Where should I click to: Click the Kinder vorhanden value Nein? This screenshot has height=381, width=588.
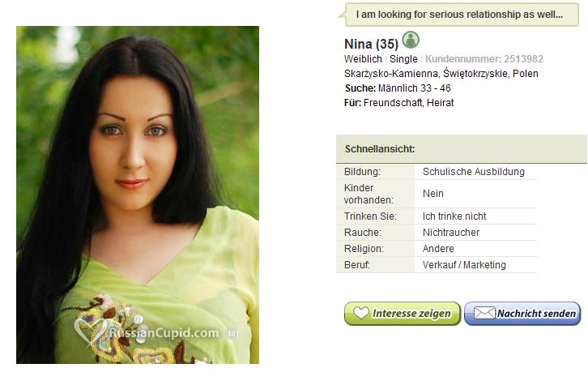433,194
